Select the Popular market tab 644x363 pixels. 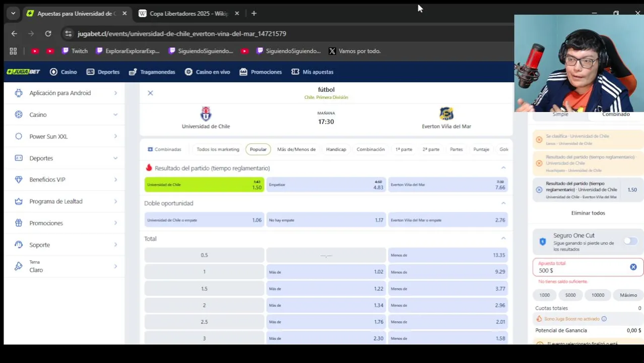258,149
